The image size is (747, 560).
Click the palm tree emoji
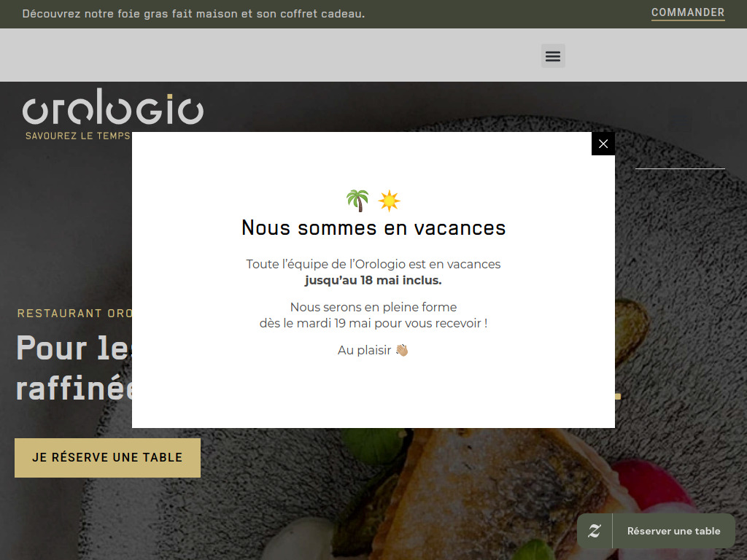[357, 201]
